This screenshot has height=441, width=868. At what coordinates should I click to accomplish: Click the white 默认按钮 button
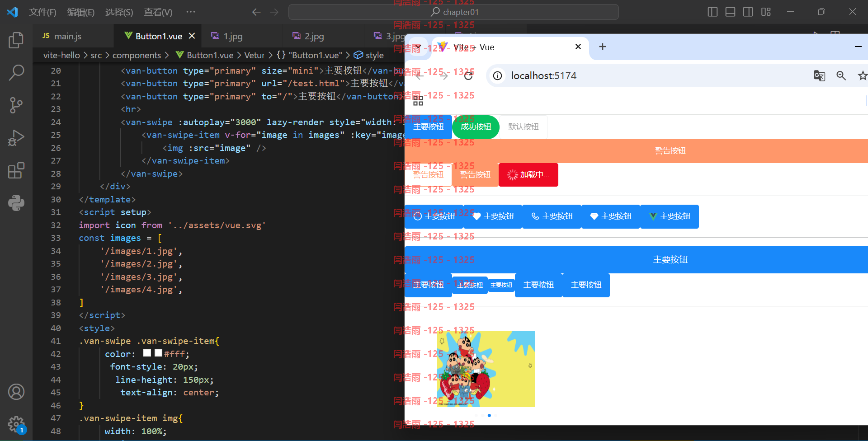click(x=523, y=127)
